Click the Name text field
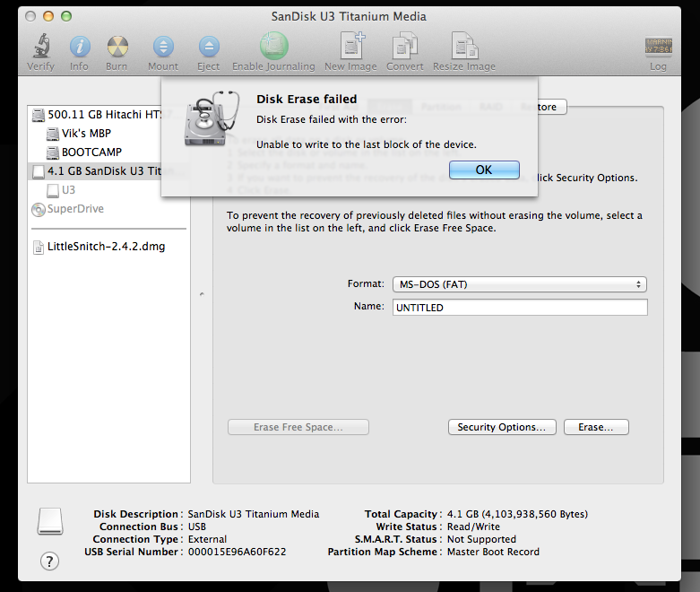The width and height of the screenshot is (700, 592). [x=520, y=308]
